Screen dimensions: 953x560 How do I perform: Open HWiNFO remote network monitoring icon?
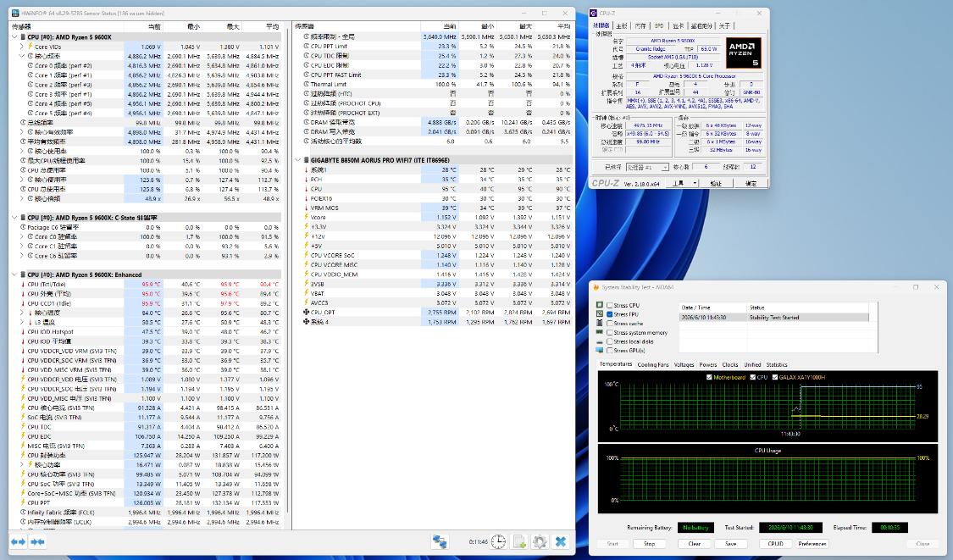[x=440, y=541]
